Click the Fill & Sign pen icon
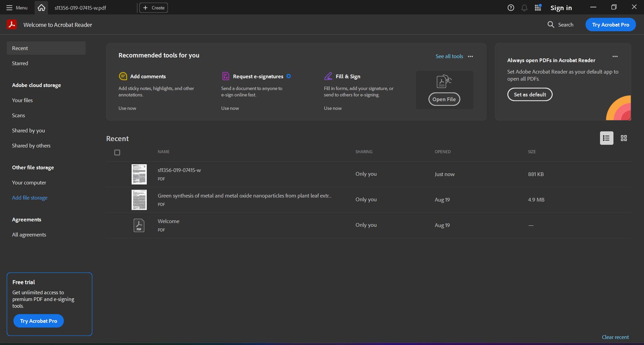 click(x=328, y=76)
